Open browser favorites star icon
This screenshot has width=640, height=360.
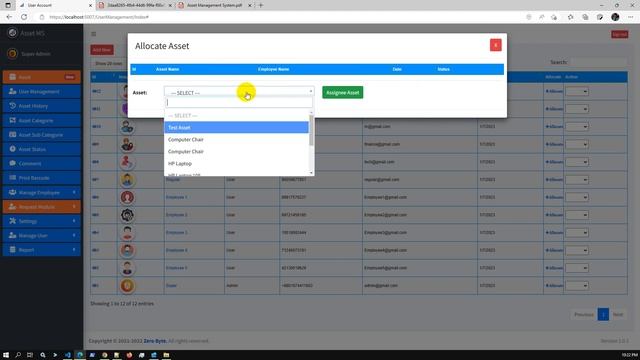[570, 17]
